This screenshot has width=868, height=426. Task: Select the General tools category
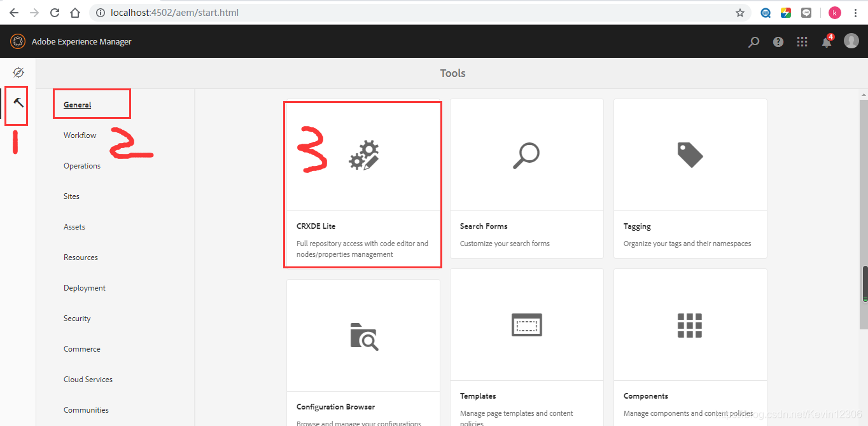(x=78, y=105)
